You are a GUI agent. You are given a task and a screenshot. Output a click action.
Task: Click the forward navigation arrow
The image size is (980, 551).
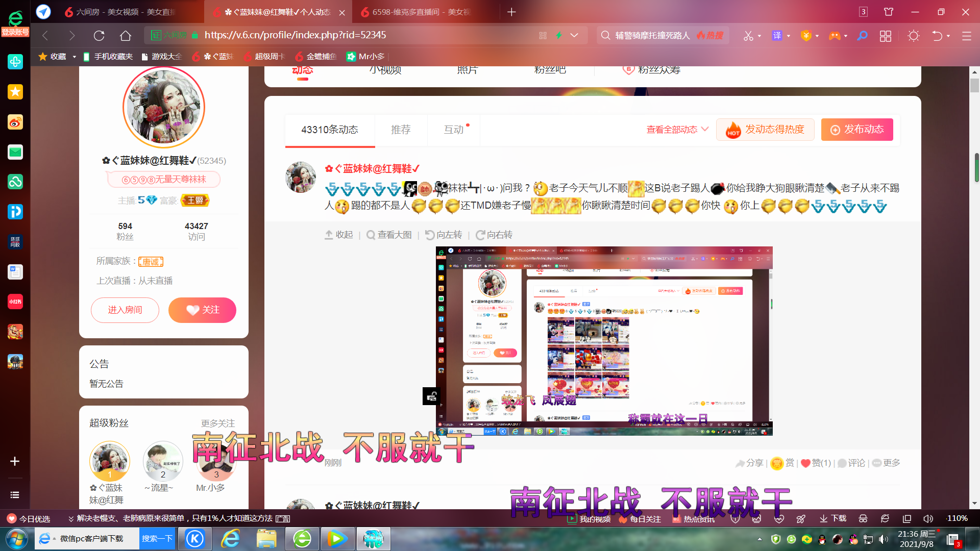tap(72, 36)
